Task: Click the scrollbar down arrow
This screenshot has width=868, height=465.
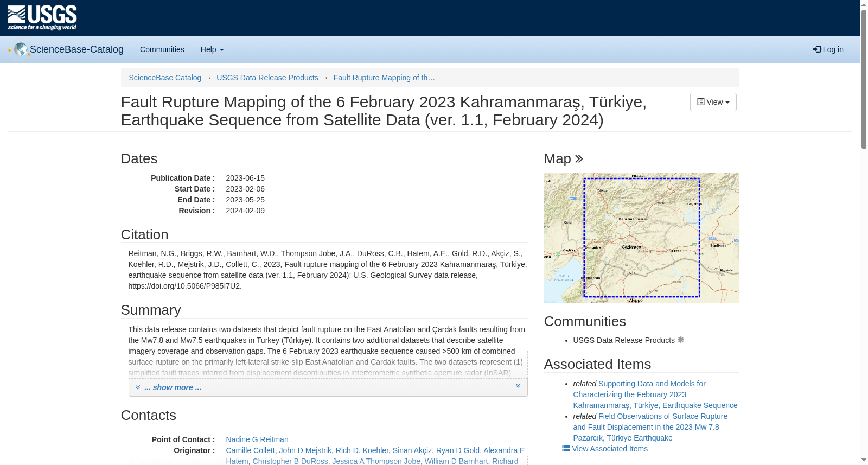Action: click(x=864, y=461)
